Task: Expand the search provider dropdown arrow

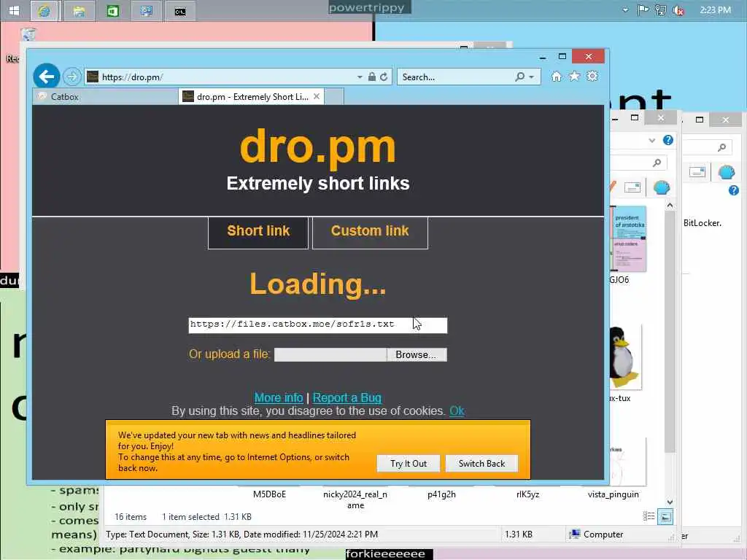Action: pyautogui.click(x=532, y=77)
